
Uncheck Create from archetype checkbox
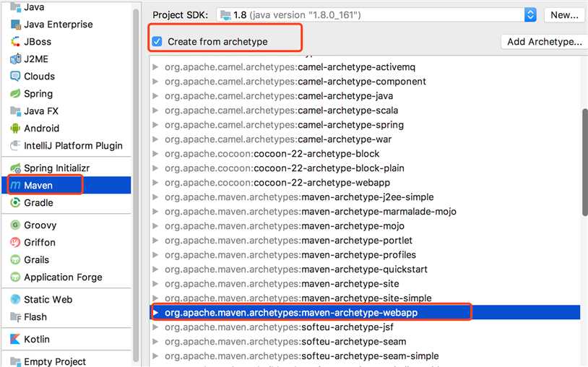tap(157, 41)
